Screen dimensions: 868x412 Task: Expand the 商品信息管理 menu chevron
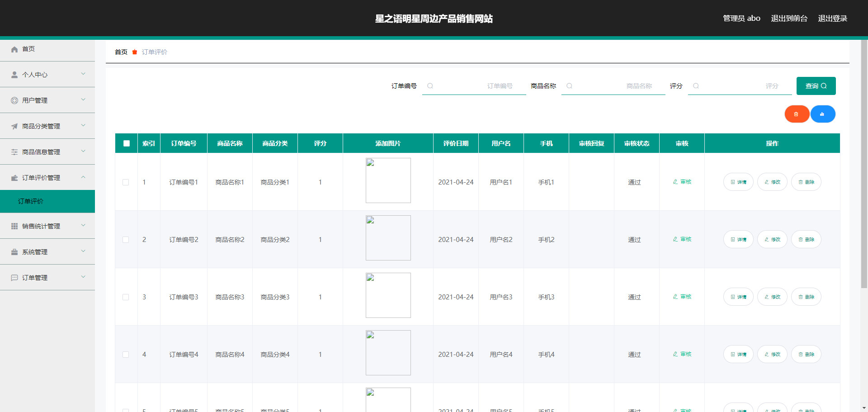(83, 151)
